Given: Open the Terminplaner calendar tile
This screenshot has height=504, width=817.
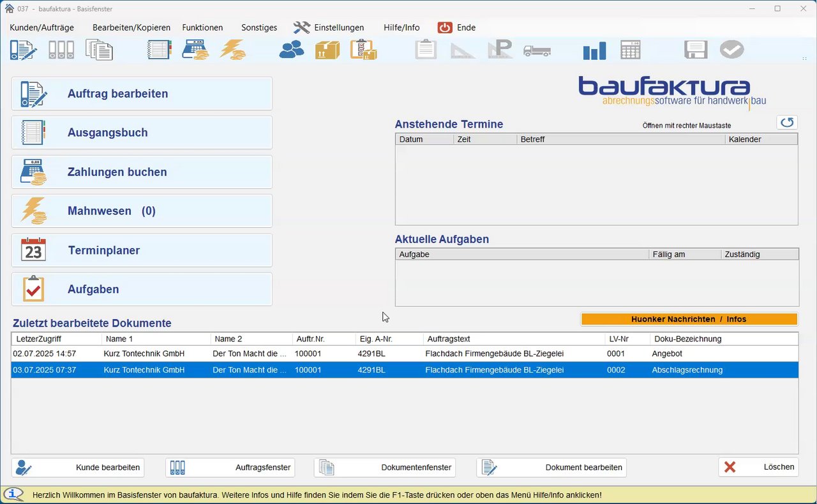Looking at the screenshot, I should click(142, 250).
